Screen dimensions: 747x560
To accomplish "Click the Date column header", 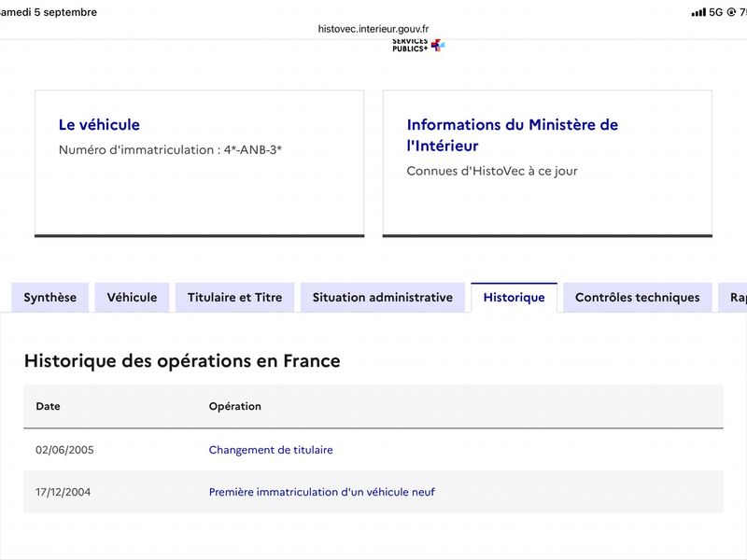I will click(x=49, y=406).
